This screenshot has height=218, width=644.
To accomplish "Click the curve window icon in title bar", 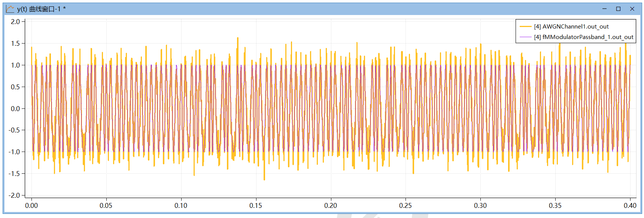I will click(x=10, y=9).
